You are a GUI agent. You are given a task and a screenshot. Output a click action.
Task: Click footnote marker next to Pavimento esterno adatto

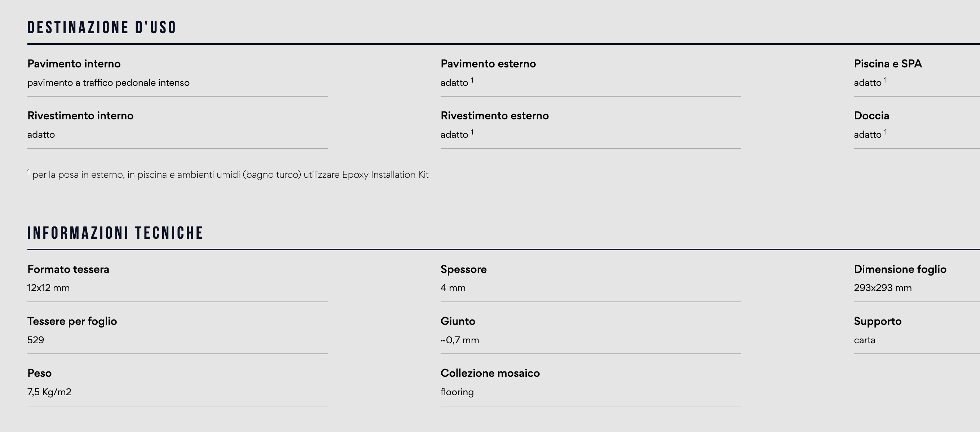(472, 80)
